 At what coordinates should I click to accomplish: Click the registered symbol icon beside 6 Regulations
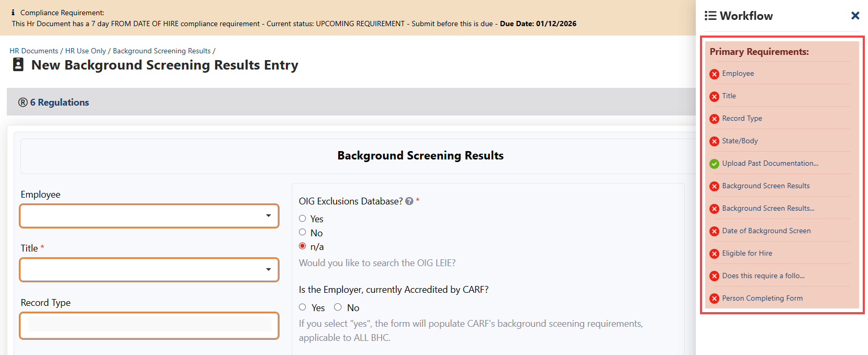pyautogui.click(x=23, y=102)
